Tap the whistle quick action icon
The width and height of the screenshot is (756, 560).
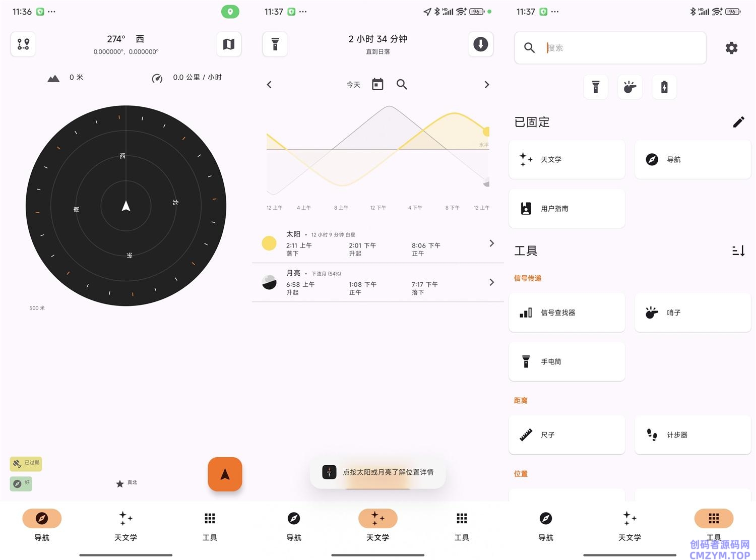click(x=630, y=87)
